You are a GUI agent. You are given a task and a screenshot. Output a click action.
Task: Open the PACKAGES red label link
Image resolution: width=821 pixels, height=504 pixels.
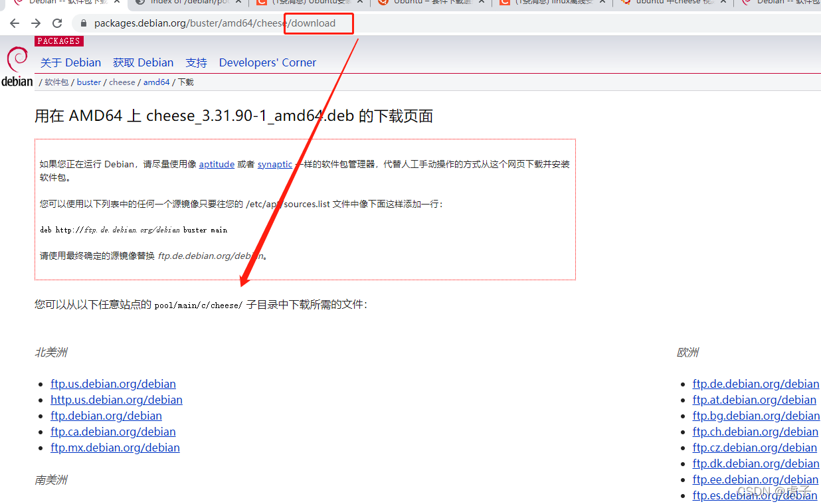[x=58, y=41]
